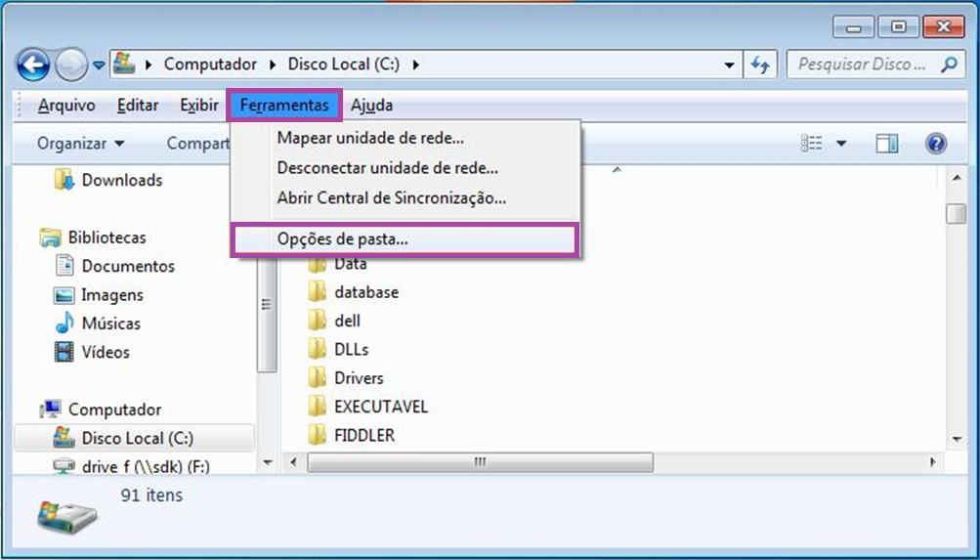
Task: Open the recent pages dropdown arrow
Action: (99, 65)
